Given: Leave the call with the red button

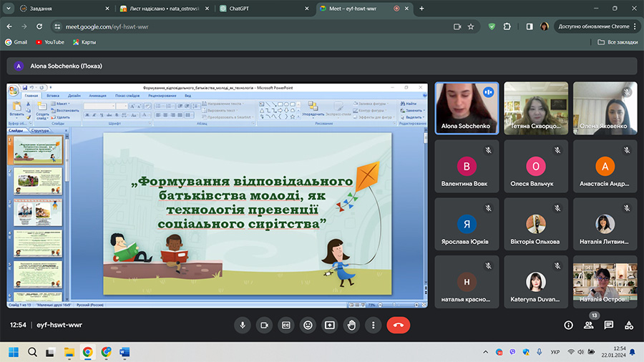Looking at the screenshot, I should point(398,325).
